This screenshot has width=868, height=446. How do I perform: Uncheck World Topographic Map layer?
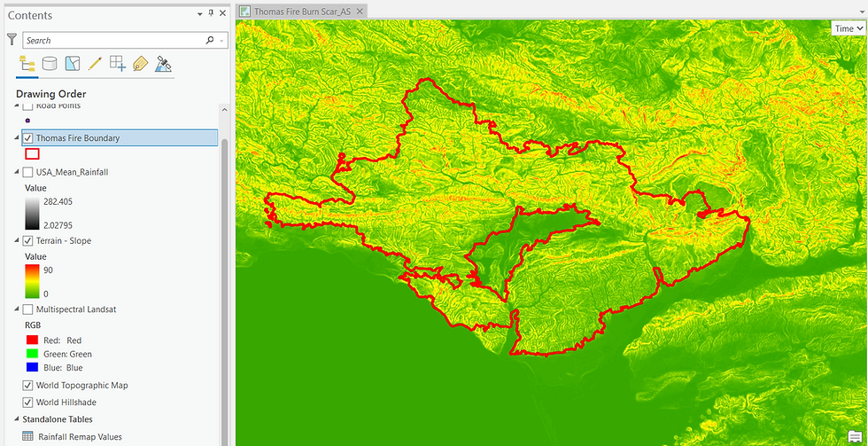click(27, 385)
